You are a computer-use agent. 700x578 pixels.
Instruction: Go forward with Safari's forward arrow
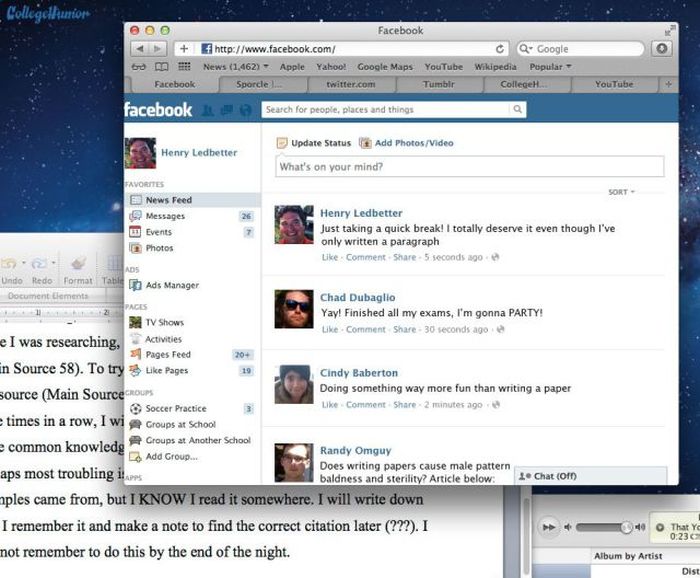(x=158, y=49)
